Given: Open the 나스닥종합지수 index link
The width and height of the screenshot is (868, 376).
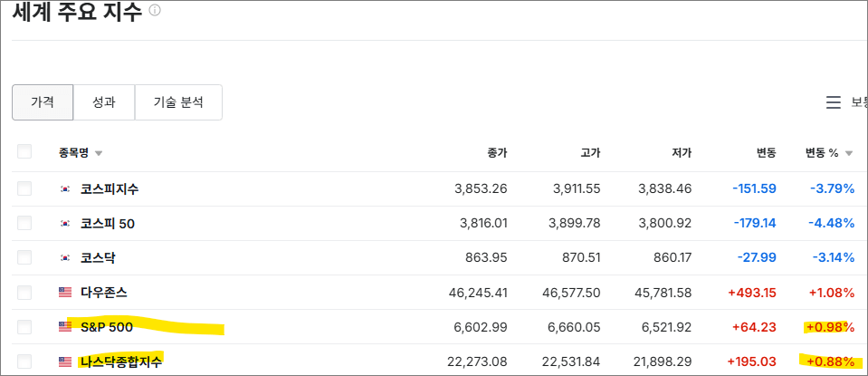Looking at the screenshot, I should tap(121, 362).
